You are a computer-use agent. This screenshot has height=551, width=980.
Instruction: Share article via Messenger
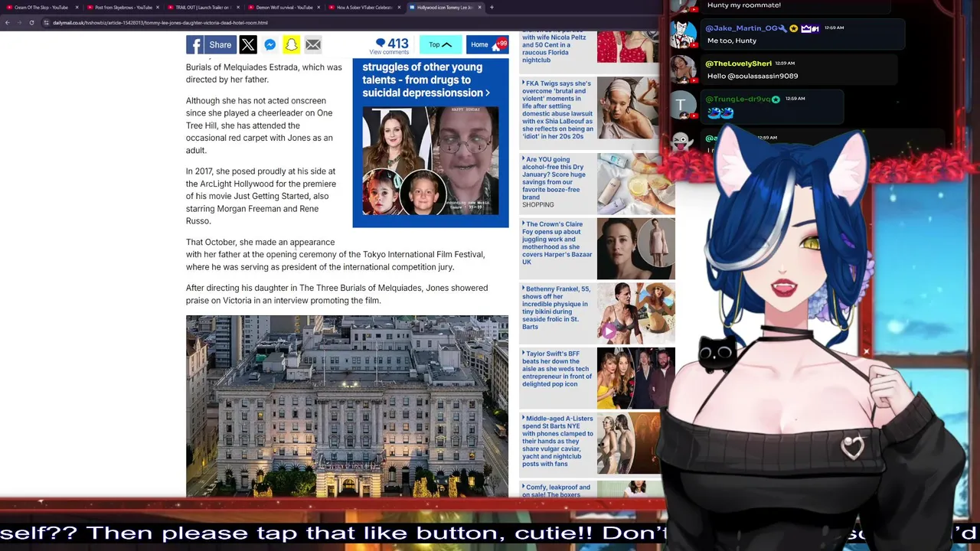coord(269,44)
